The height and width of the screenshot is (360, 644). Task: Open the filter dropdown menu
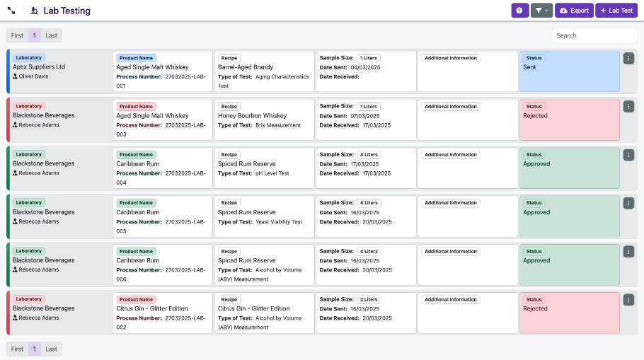pos(541,11)
